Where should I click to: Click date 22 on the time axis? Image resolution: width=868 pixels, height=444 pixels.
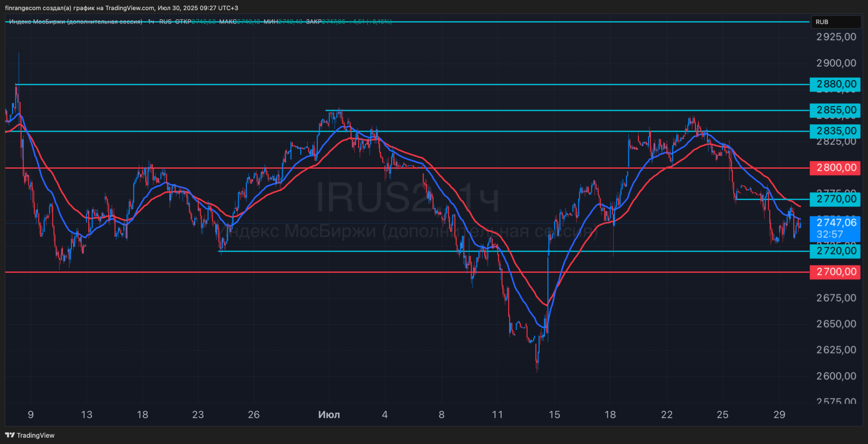pos(666,415)
